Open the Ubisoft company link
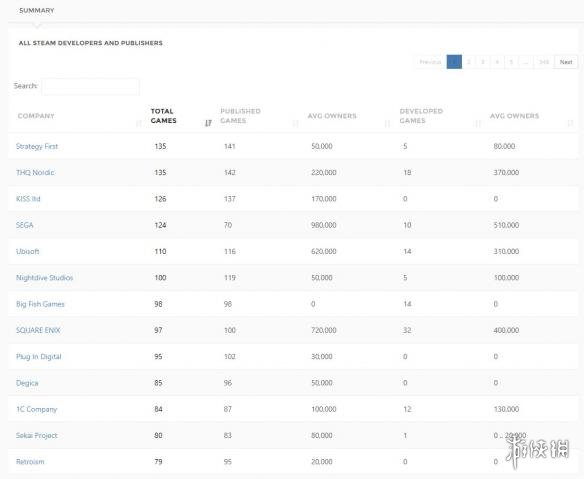The image size is (584, 479). [x=28, y=251]
